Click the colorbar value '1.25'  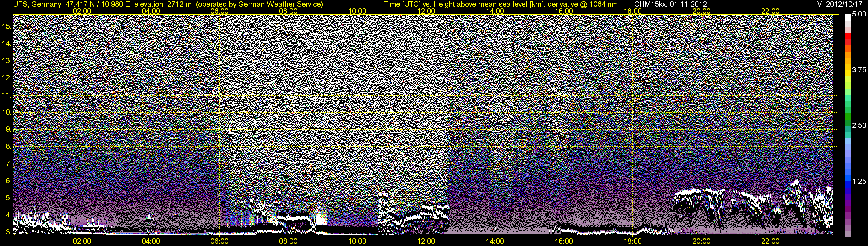click(859, 181)
